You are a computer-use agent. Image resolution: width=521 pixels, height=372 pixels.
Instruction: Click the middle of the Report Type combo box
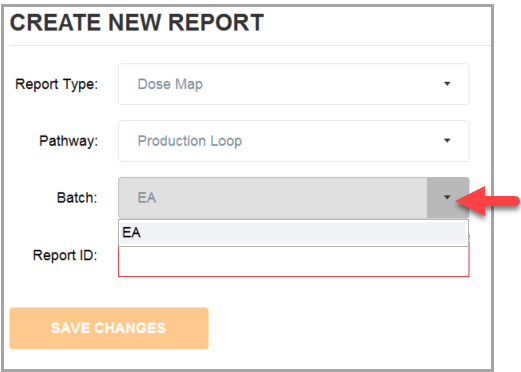(x=294, y=84)
